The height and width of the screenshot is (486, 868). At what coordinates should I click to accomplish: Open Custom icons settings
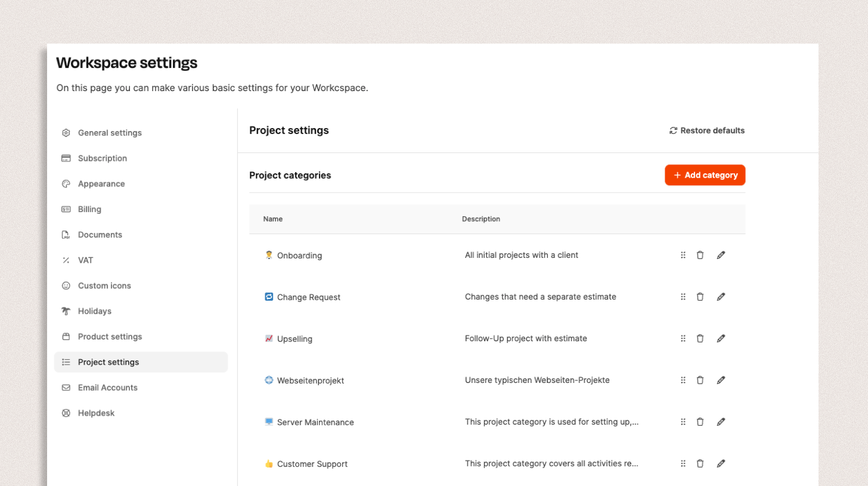104,286
